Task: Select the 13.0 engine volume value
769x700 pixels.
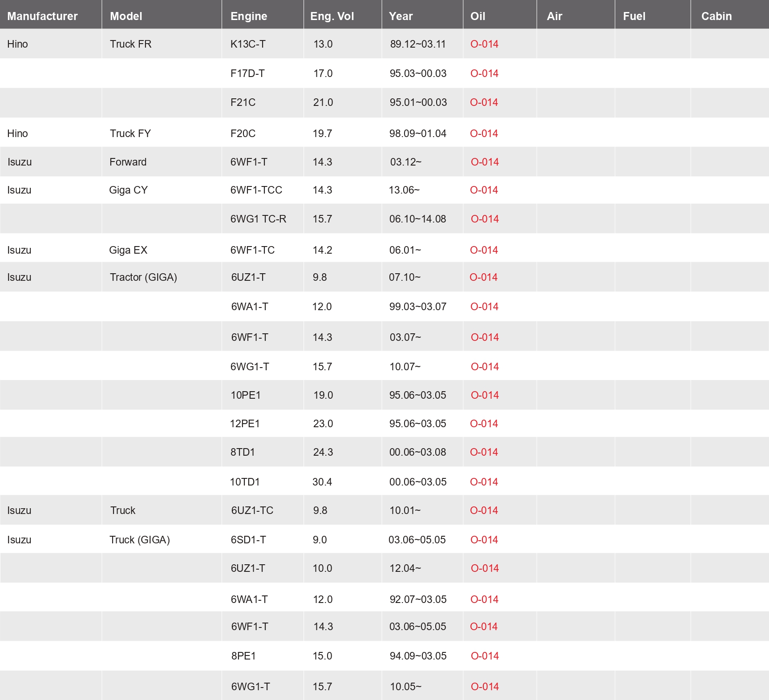Action: [323, 44]
